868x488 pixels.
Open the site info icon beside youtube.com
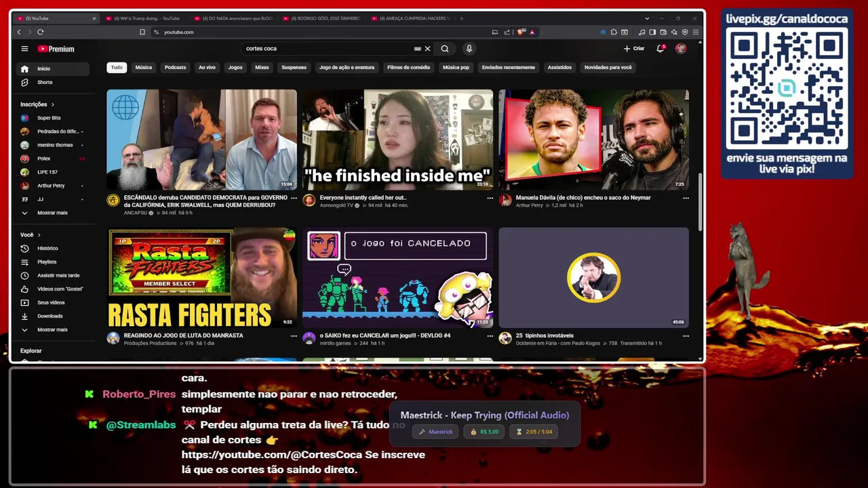coord(156,32)
